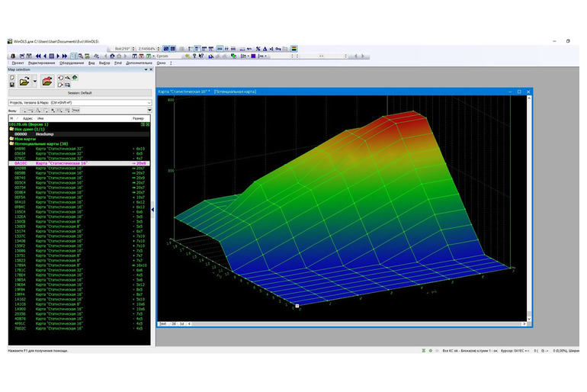Open the Проект menu
This screenshot has height=392, width=587.
tap(18, 63)
